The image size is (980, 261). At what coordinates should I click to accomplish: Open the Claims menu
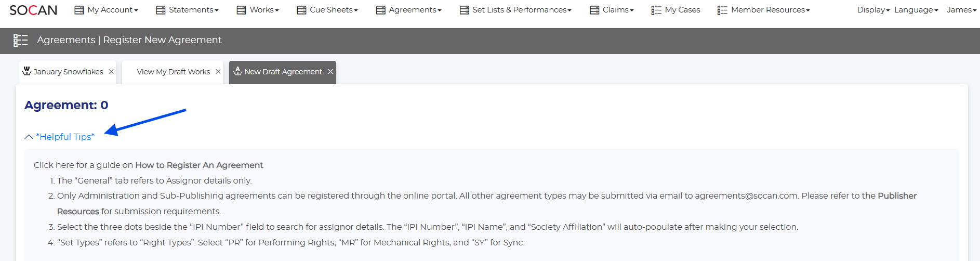pos(617,10)
